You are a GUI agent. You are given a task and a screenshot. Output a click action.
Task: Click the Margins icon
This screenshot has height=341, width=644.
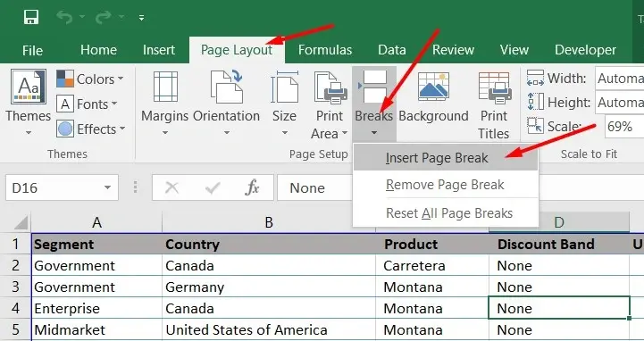(x=165, y=87)
